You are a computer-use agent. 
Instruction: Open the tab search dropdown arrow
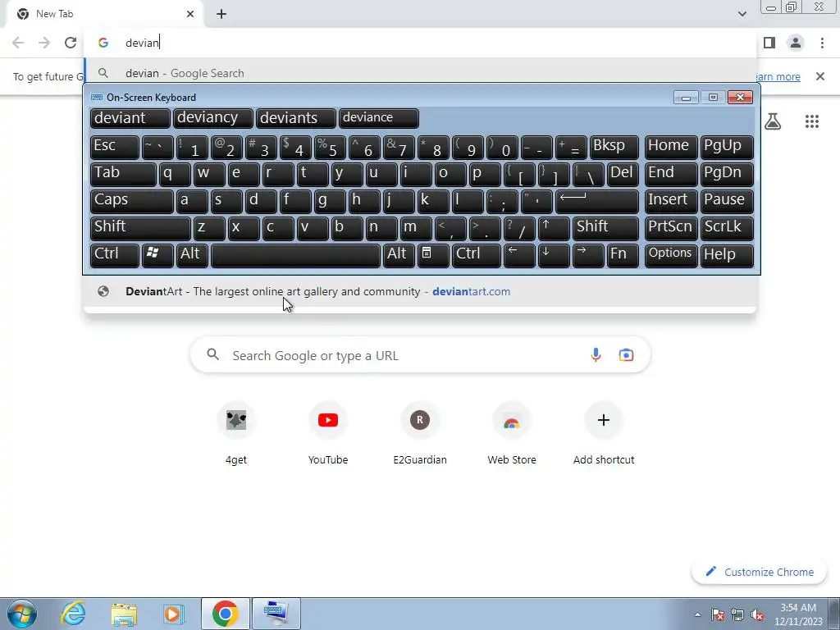click(742, 14)
